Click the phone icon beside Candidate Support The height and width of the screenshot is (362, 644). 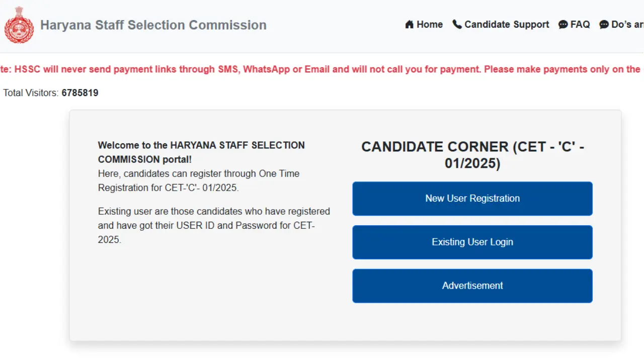(457, 24)
